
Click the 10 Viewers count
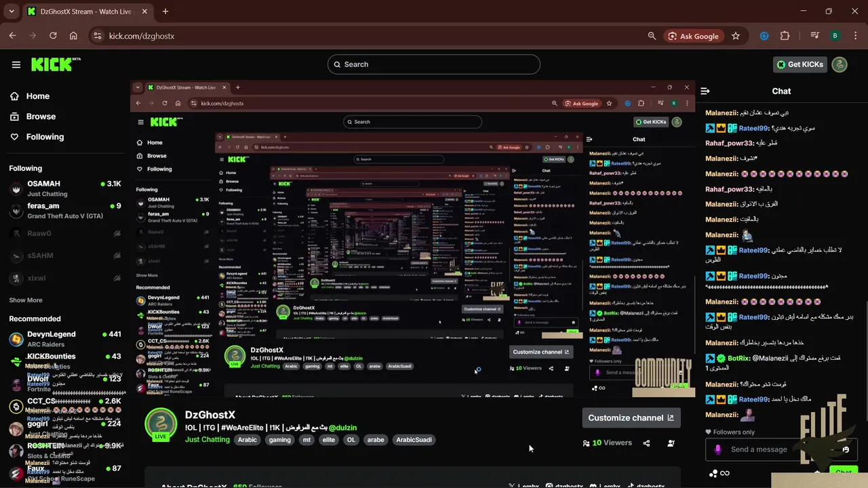tap(608, 443)
